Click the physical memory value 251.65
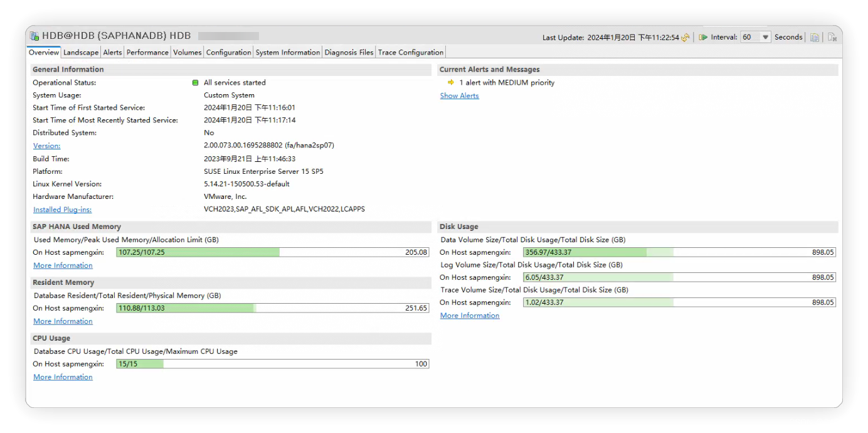Image resolution: width=868 pixels, height=433 pixels. pyautogui.click(x=416, y=308)
